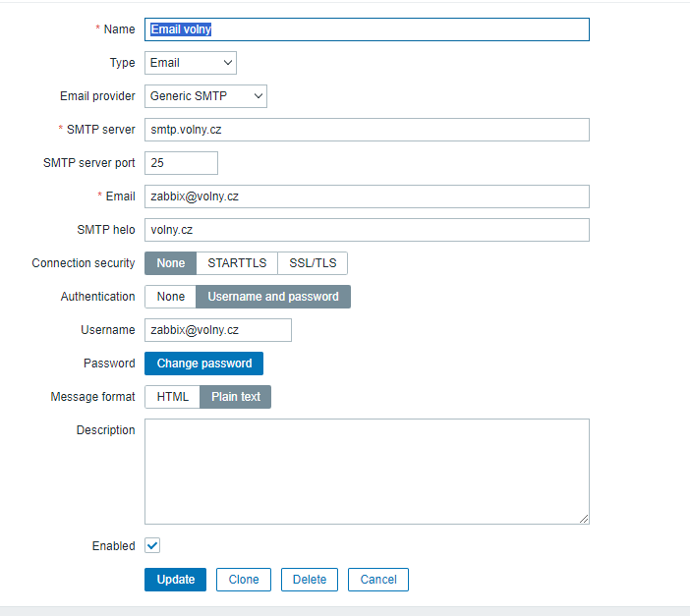Select None for Connection security
Image resolution: width=690 pixels, height=616 pixels.
[170, 263]
